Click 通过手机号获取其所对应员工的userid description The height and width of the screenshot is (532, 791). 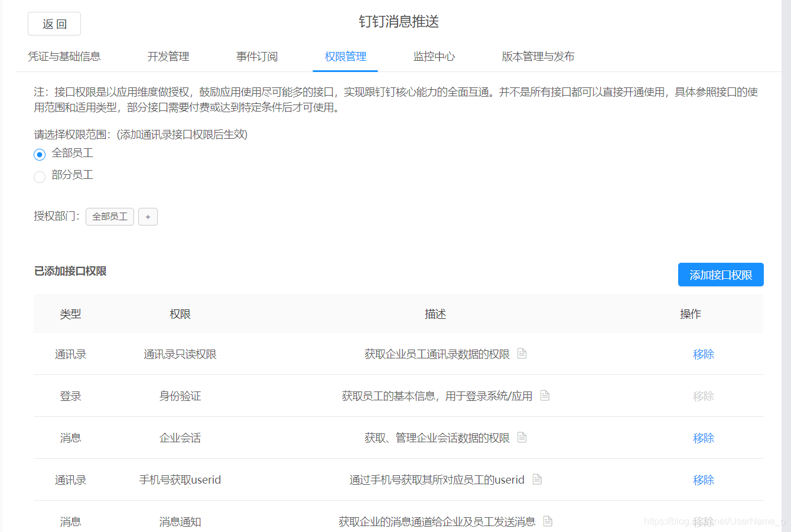[x=437, y=480]
